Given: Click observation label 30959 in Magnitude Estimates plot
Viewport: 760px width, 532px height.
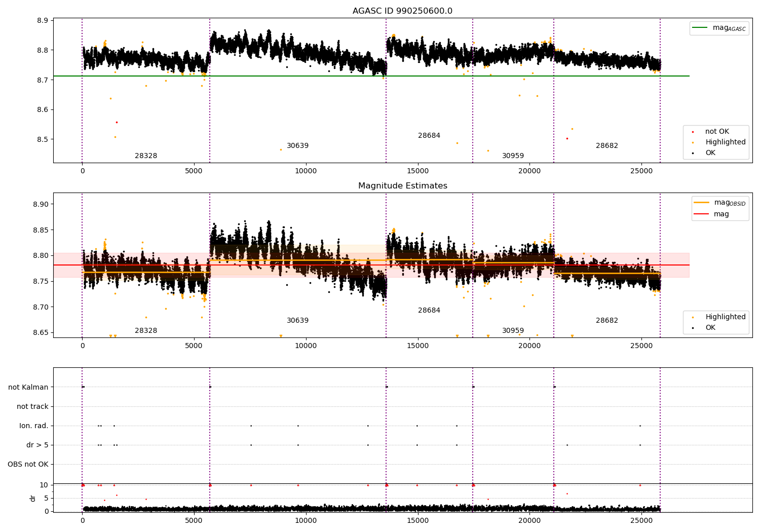Looking at the screenshot, I should 513,331.
